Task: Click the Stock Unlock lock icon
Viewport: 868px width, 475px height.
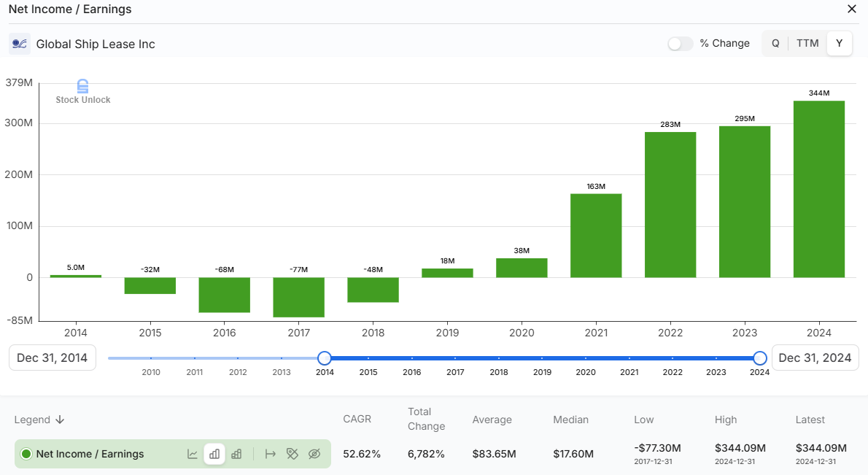Action: (83, 85)
